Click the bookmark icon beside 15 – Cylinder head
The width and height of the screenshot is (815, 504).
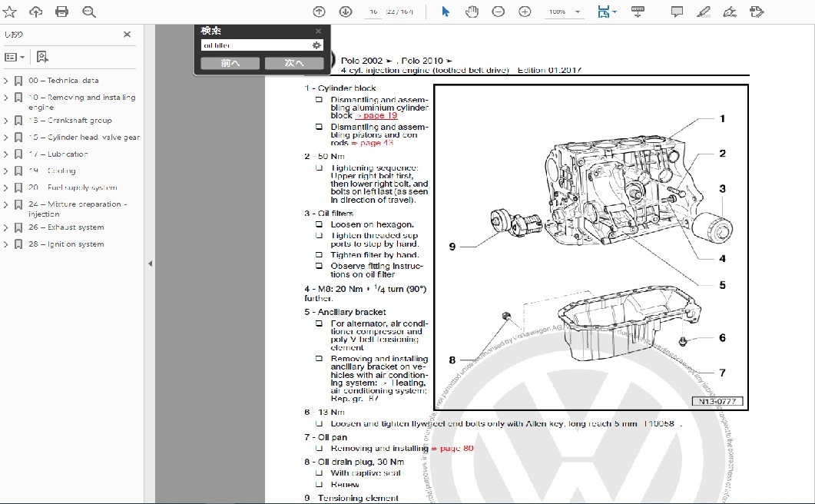tap(18, 138)
